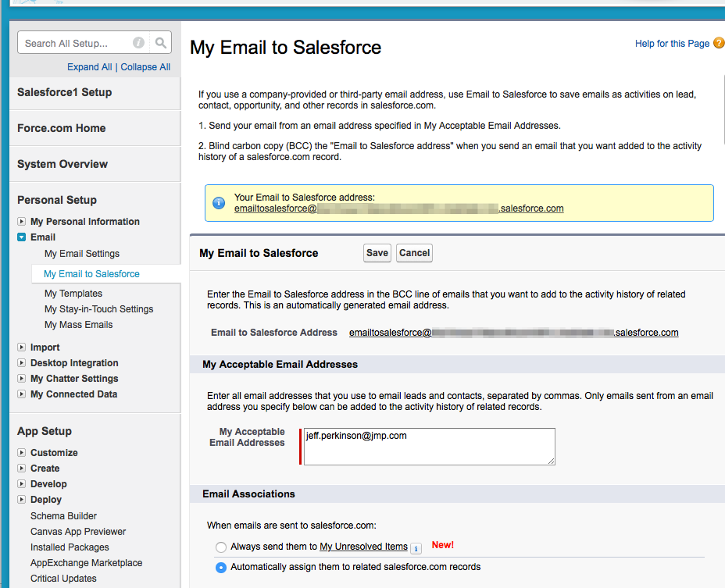Select Automatically assign to related records
725x588 pixels.
click(221, 567)
